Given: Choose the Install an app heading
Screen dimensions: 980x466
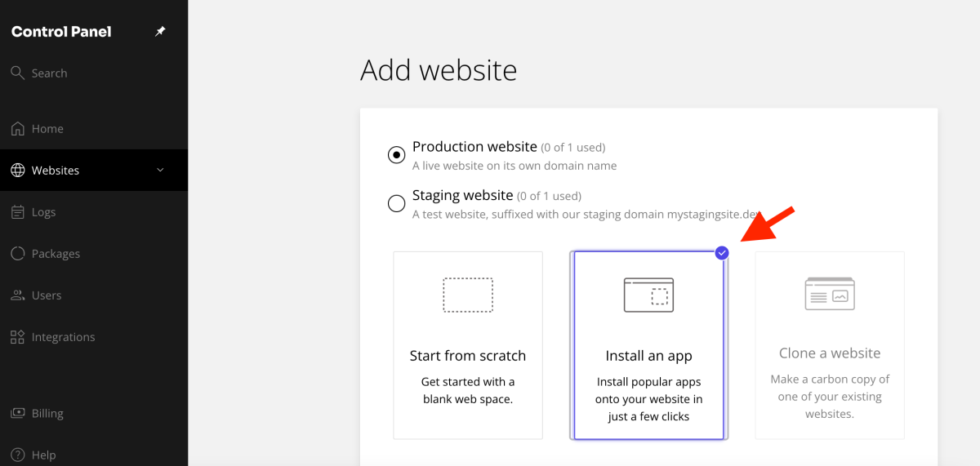Looking at the screenshot, I should pyautogui.click(x=648, y=356).
